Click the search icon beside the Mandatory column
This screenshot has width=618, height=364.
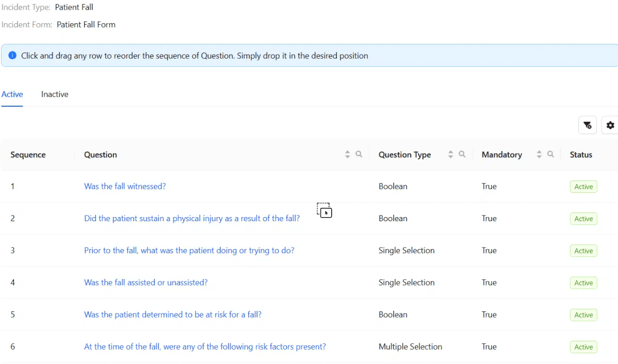click(550, 154)
